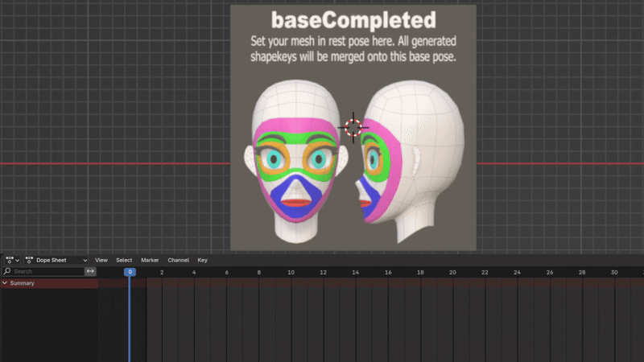Screen dimensions: 644x362
Task: Click frame number 30 on the timeline
Action: [614, 272]
